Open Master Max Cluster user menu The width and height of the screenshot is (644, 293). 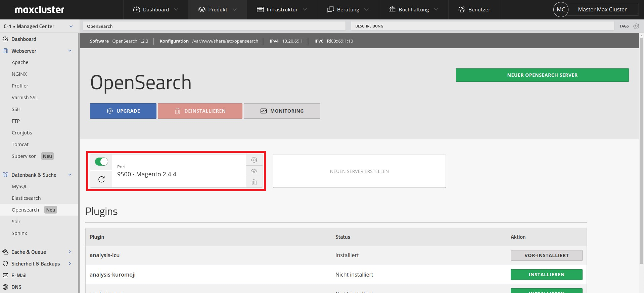(x=602, y=10)
